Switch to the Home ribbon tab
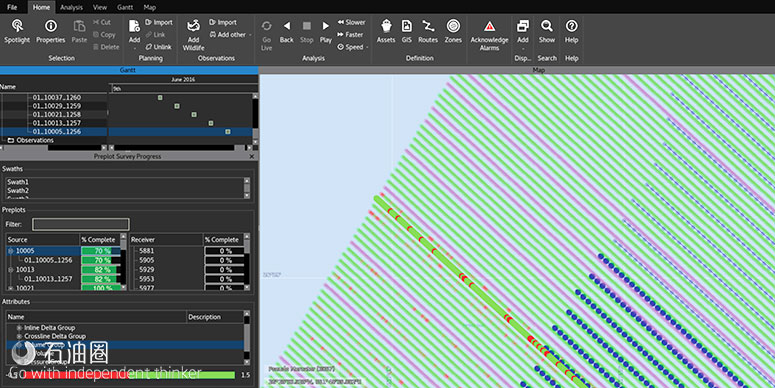This screenshot has height=388, width=775. point(42,7)
